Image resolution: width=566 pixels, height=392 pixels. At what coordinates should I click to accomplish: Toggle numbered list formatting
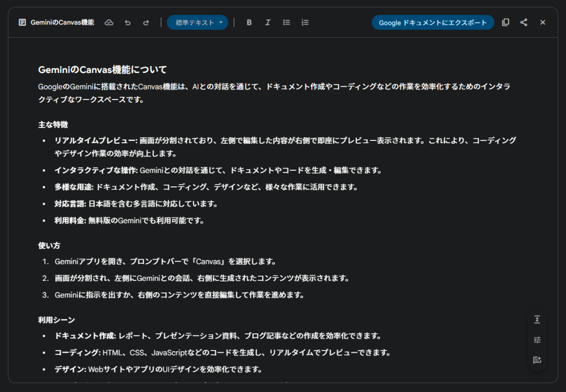click(305, 23)
